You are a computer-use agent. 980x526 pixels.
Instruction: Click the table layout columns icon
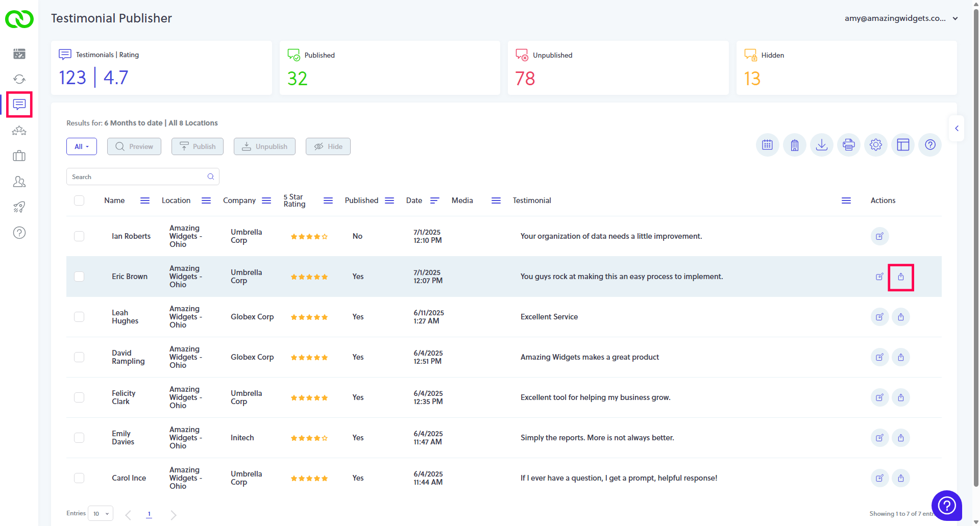coord(902,145)
